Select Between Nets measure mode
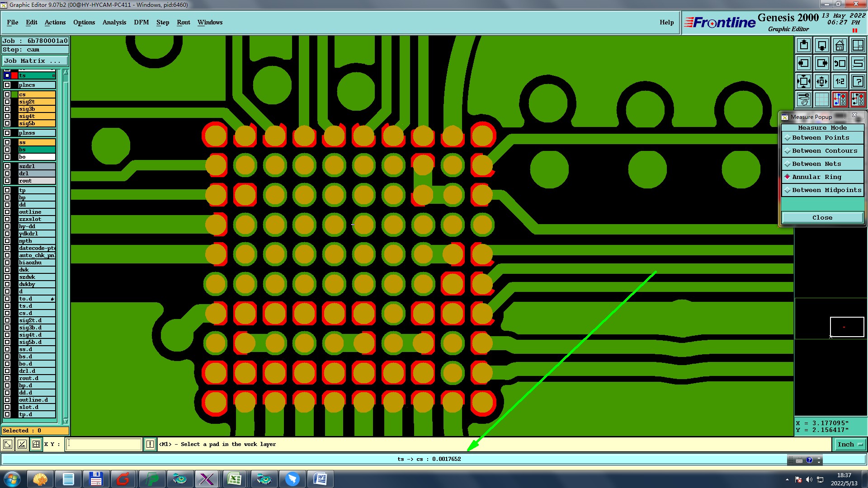The height and width of the screenshot is (488, 868). (x=816, y=164)
